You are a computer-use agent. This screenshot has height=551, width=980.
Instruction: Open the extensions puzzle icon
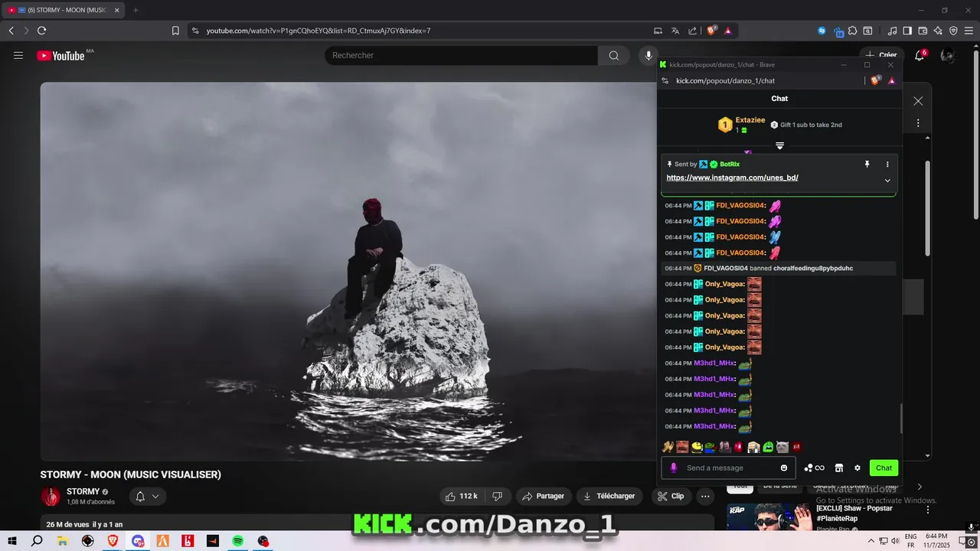pyautogui.click(x=852, y=31)
